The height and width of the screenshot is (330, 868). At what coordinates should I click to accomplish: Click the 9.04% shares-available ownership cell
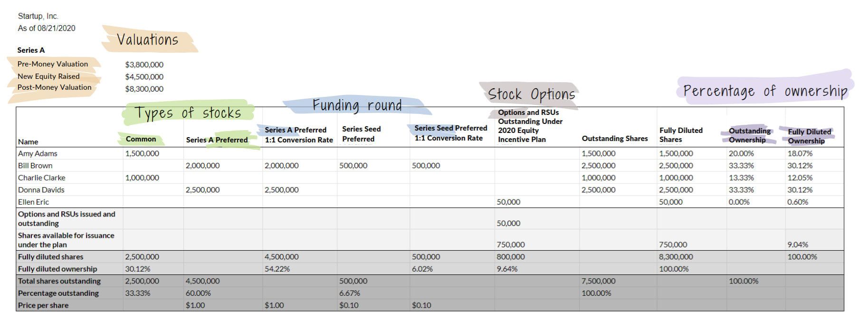[x=798, y=245]
